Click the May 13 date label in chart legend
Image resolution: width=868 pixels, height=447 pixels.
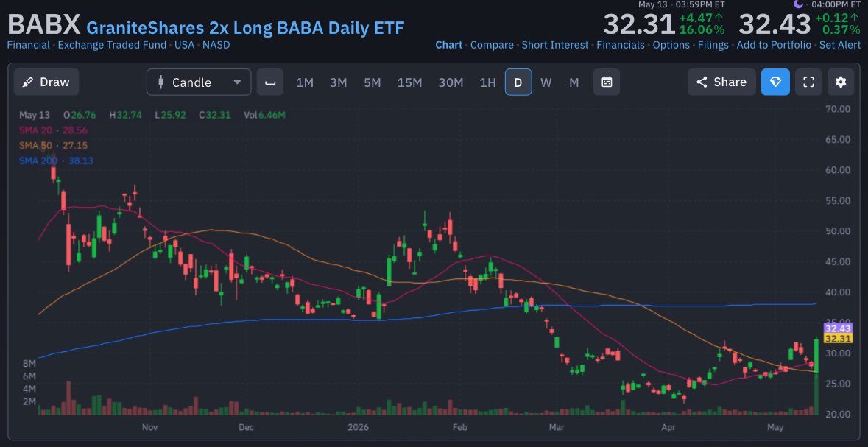coord(35,115)
